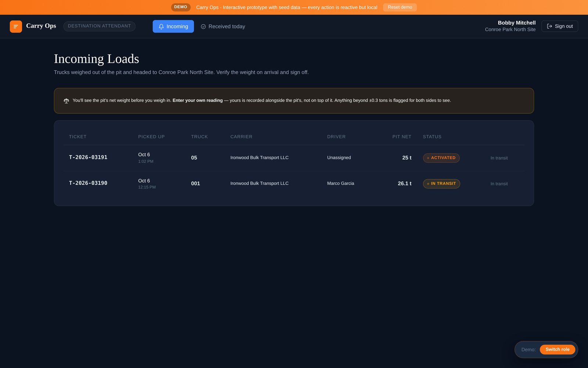This screenshot has width=588, height=368.
Task: Click the scale icon in the info banner
Action: coord(66,101)
